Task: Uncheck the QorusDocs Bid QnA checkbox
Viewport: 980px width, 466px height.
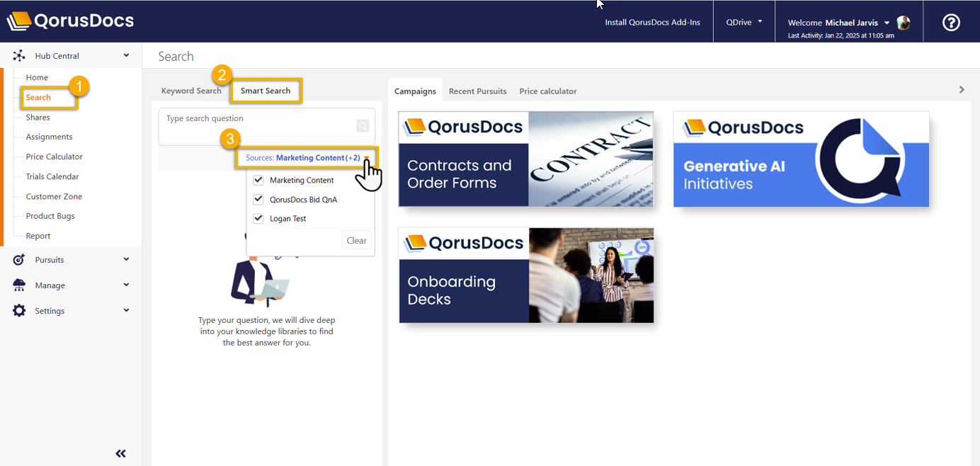Action: point(258,200)
